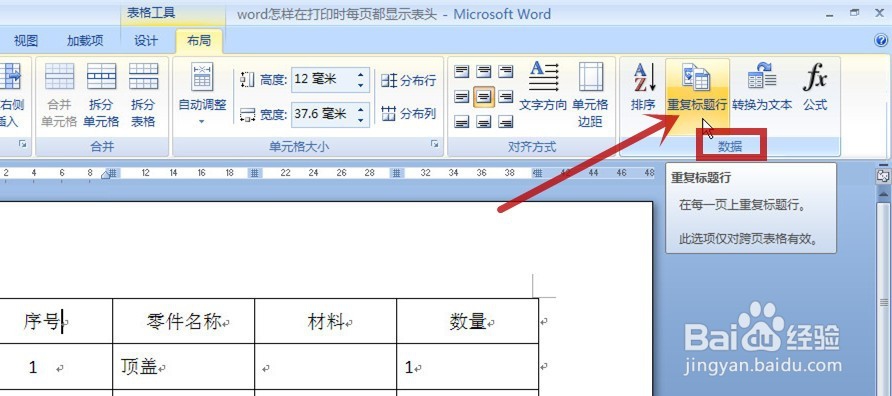
Task: Click the column marker near ruler mark 20
Action: click(255, 173)
